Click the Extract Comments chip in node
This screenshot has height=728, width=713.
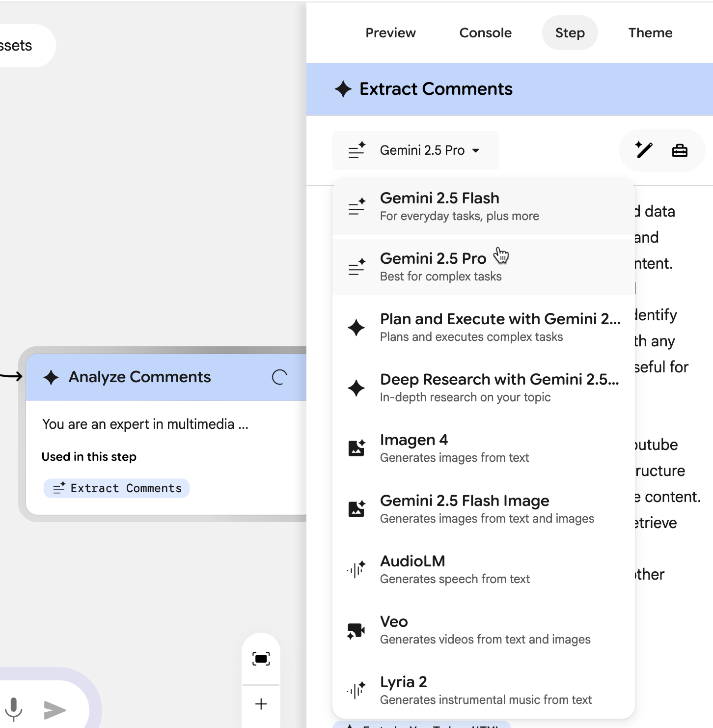coord(116,488)
